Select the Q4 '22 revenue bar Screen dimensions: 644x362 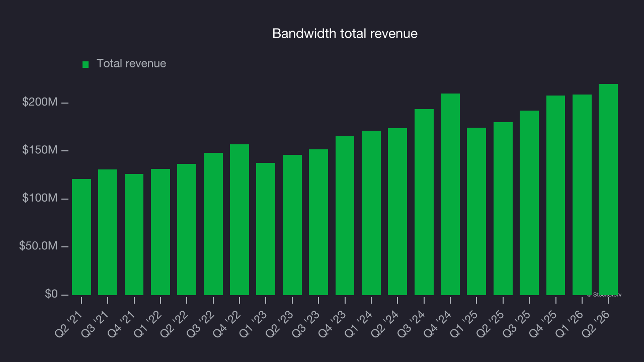coord(239,220)
